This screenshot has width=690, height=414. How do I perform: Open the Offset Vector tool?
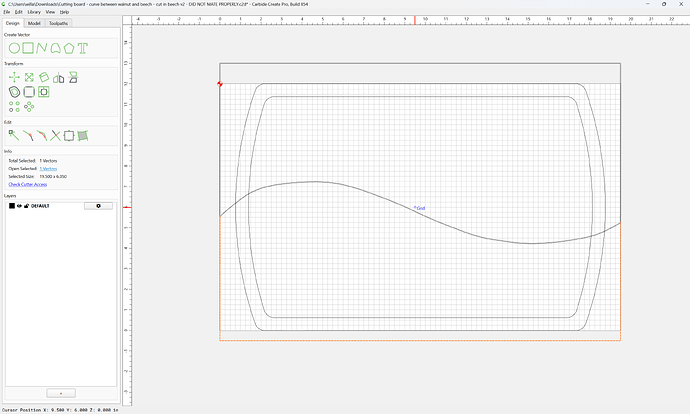click(x=14, y=92)
